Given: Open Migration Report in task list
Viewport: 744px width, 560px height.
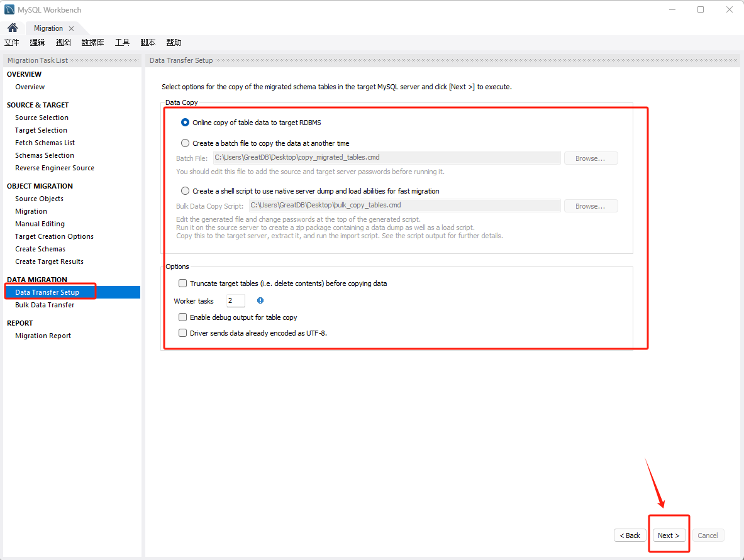Looking at the screenshot, I should coord(43,336).
